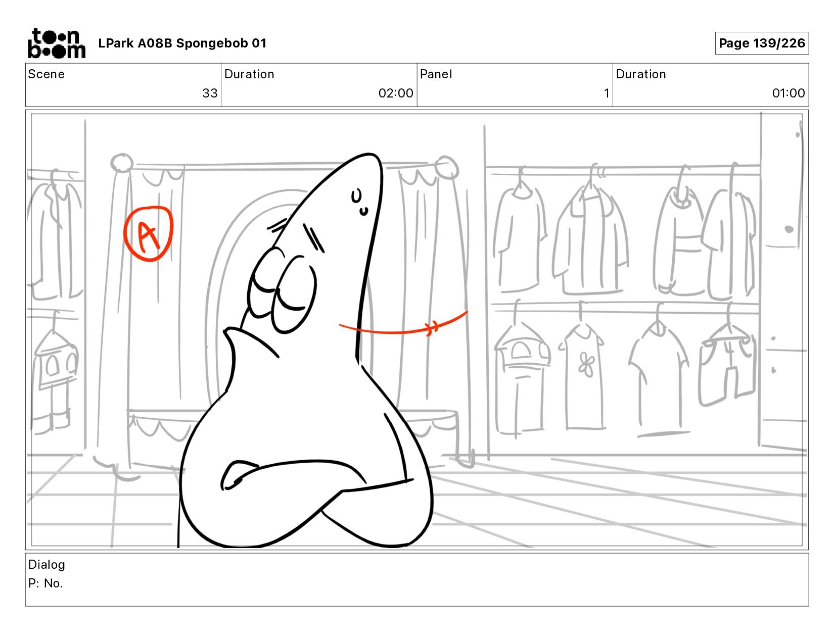
Task: Click the Duration label beside Scene
Action: [x=249, y=74]
